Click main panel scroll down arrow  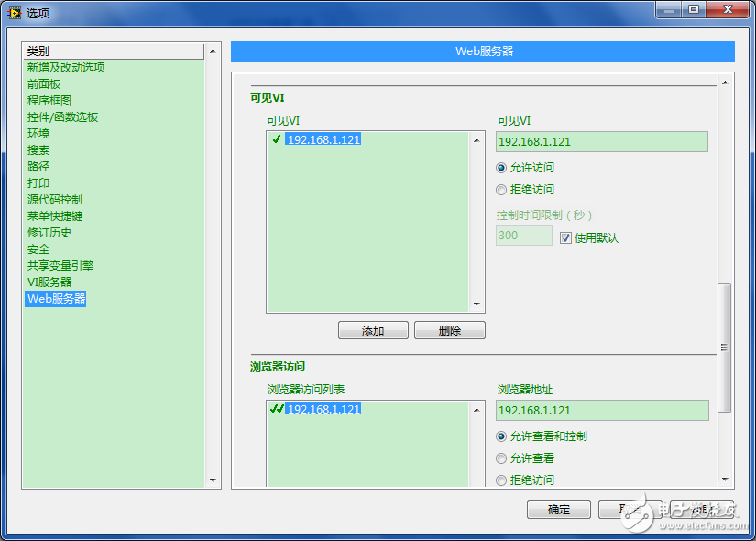point(725,480)
